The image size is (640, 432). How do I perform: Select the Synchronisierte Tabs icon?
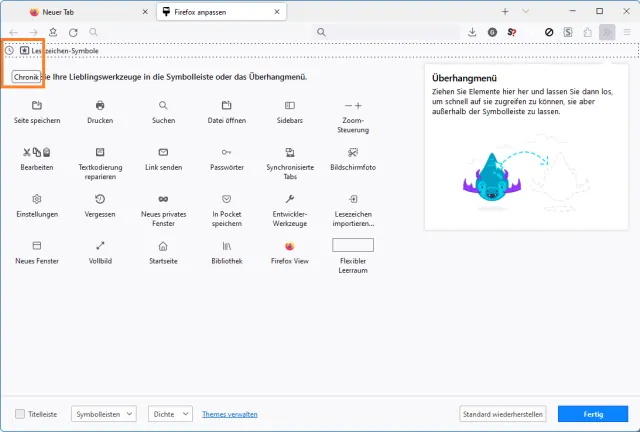[290, 152]
